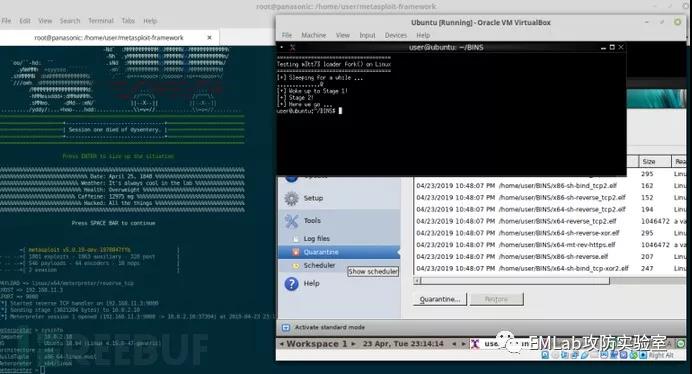Click Right Alt host key indicator
692x374 pixels.
[661, 355]
